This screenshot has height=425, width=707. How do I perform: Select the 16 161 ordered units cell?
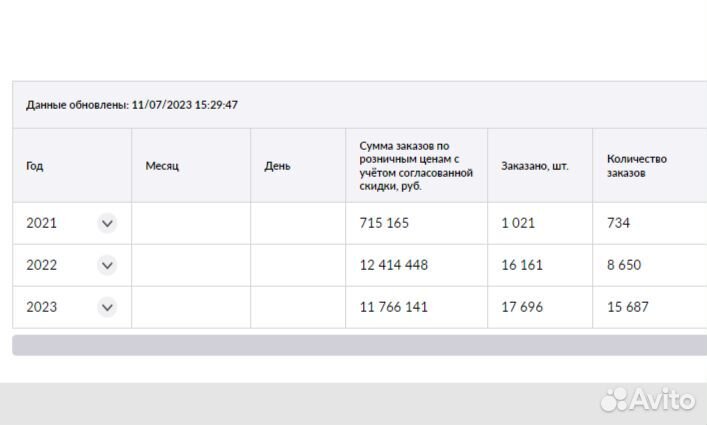[522, 266]
